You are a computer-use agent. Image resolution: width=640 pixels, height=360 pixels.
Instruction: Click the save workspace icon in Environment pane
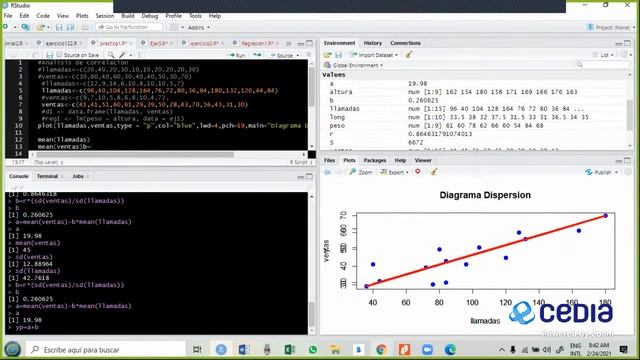point(338,55)
